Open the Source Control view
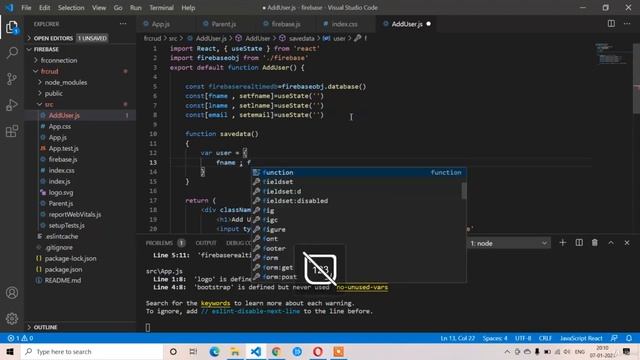 [12, 79]
